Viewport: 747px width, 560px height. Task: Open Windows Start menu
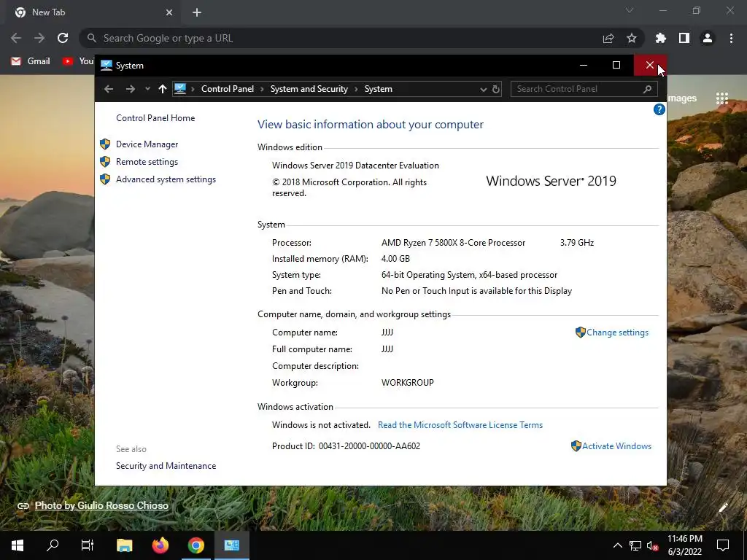tap(18, 545)
